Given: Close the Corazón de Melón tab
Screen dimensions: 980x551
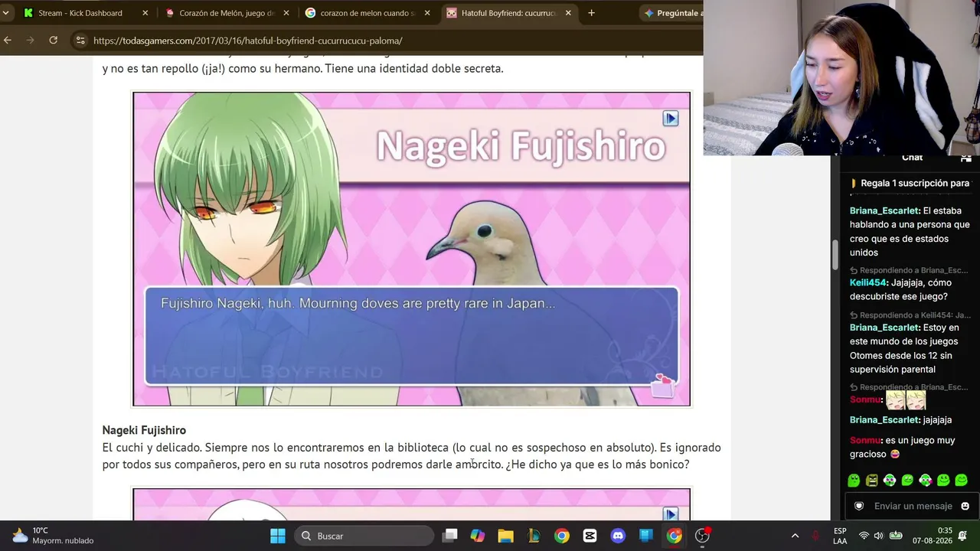Looking at the screenshot, I should click(286, 13).
